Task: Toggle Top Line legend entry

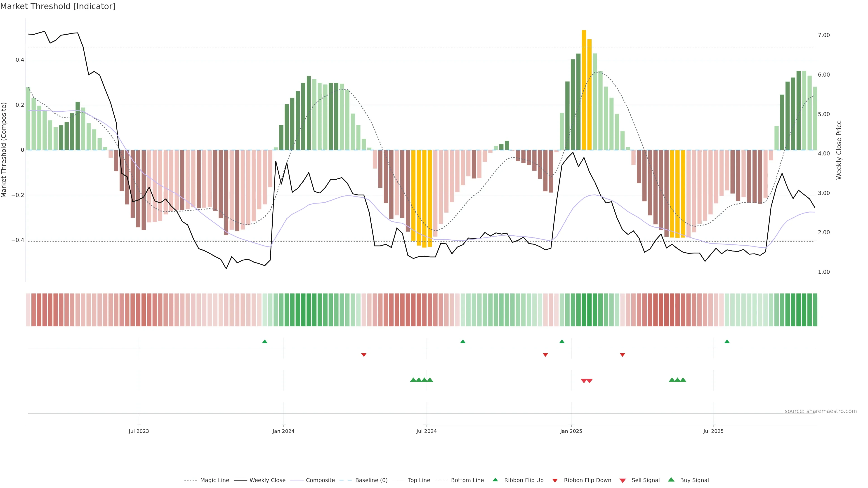Action: tap(419, 480)
